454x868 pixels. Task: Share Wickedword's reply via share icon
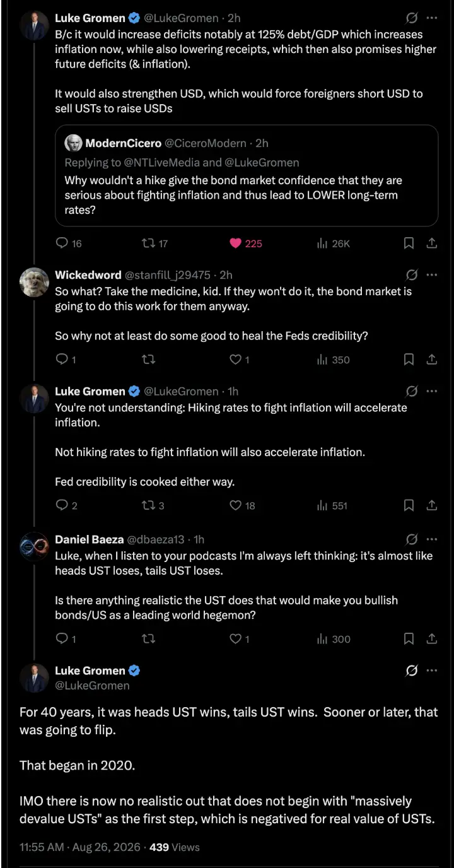[432, 360]
